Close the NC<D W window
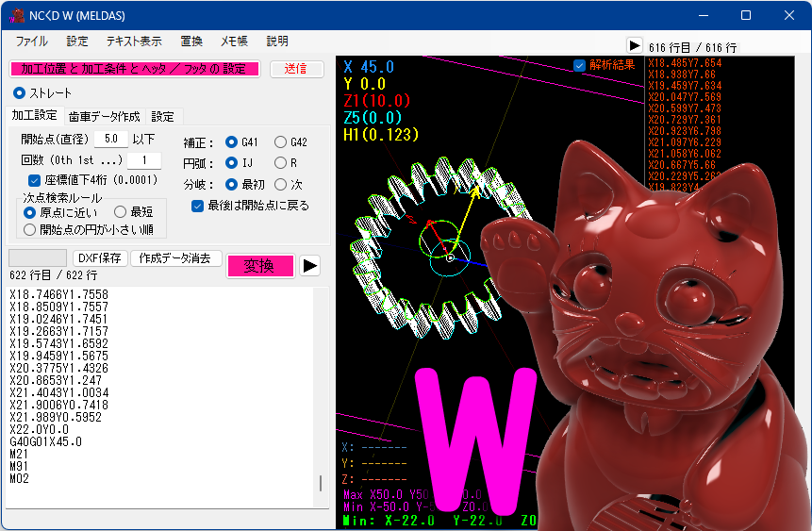Screen dimensions: 812x531 tap(789, 15)
